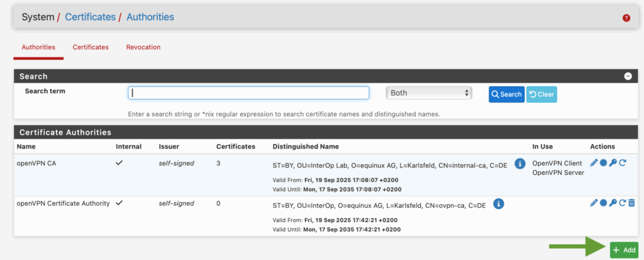
Task: Delete the openVPN Certificate Authority via trash icon
Action: coord(631,203)
